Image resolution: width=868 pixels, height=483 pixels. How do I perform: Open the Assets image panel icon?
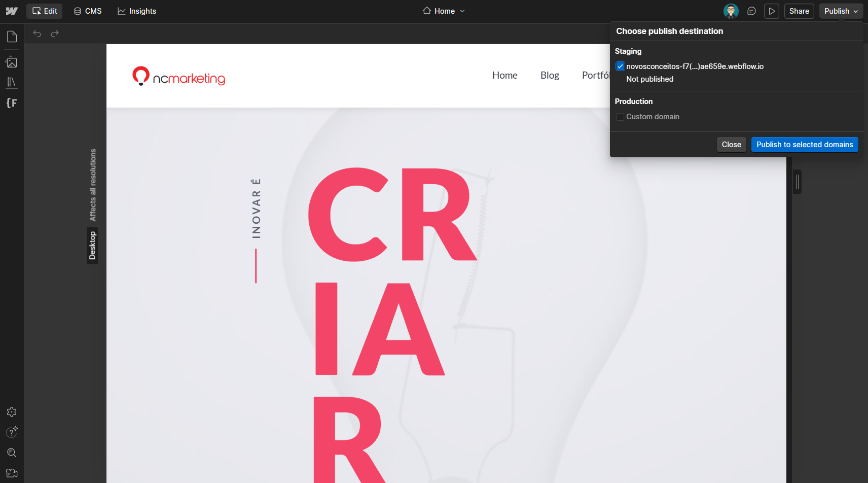tap(12, 62)
